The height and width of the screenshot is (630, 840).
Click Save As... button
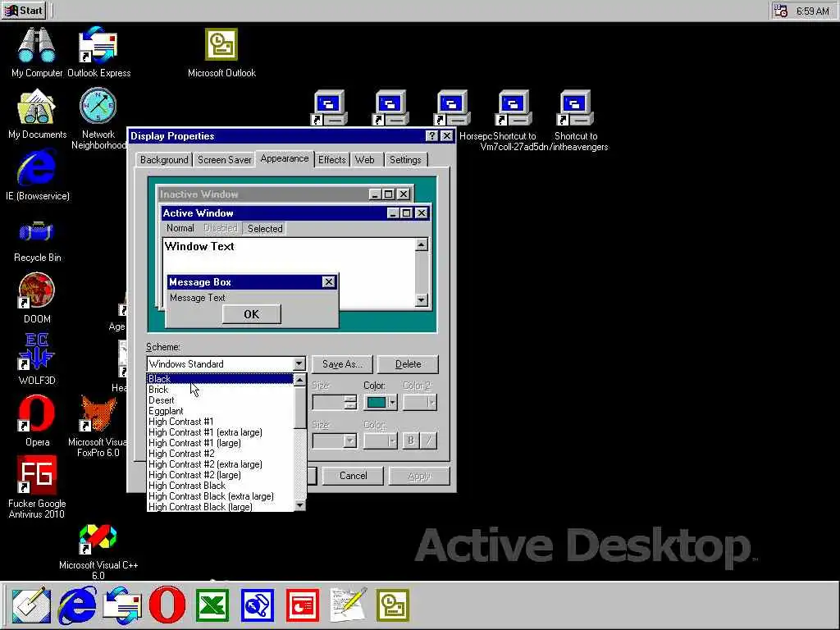(342, 364)
